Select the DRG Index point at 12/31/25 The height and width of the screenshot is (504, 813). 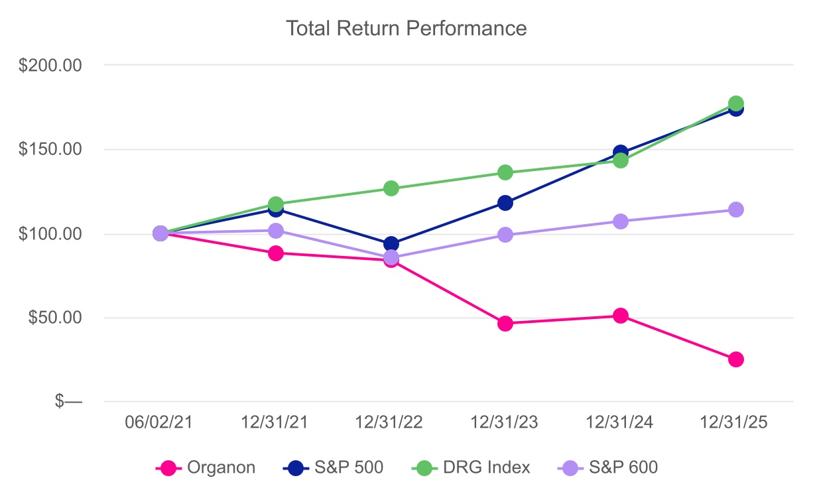click(735, 103)
